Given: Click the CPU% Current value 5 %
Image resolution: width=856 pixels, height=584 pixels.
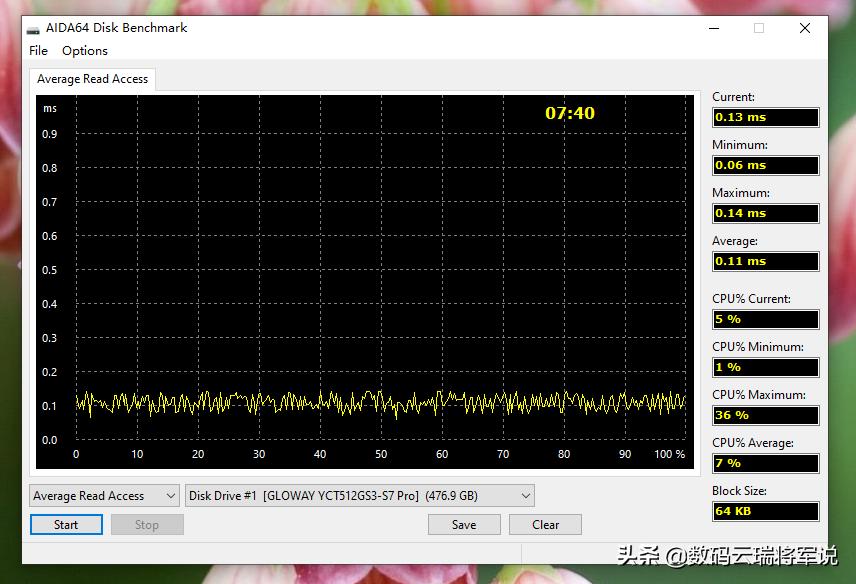Looking at the screenshot, I should coord(765,319).
